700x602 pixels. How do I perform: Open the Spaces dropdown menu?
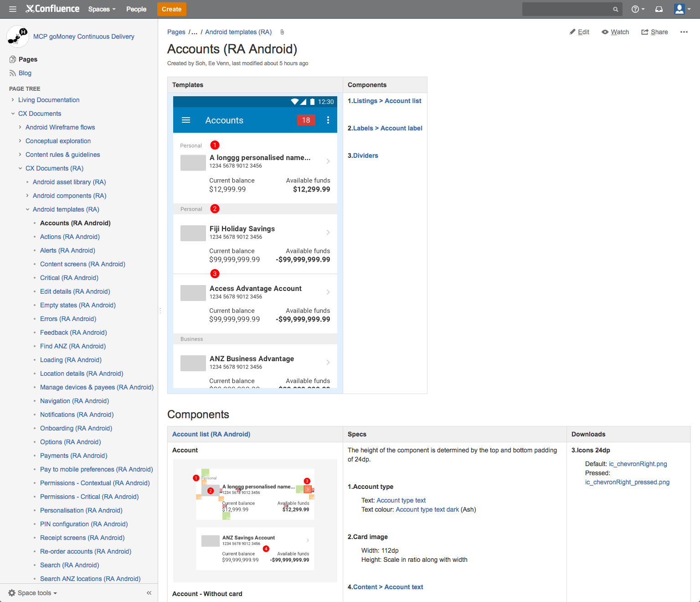tap(102, 9)
